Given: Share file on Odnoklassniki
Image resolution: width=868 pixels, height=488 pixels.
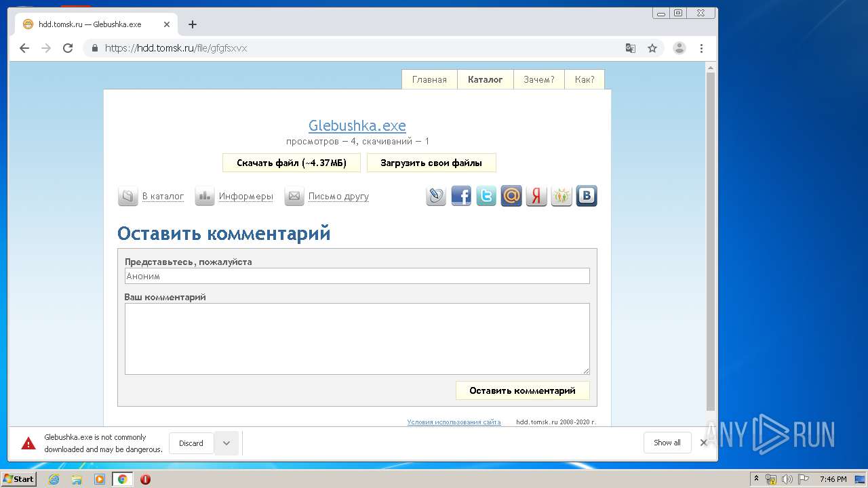Looking at the screenshot, I should pos(561,197).
